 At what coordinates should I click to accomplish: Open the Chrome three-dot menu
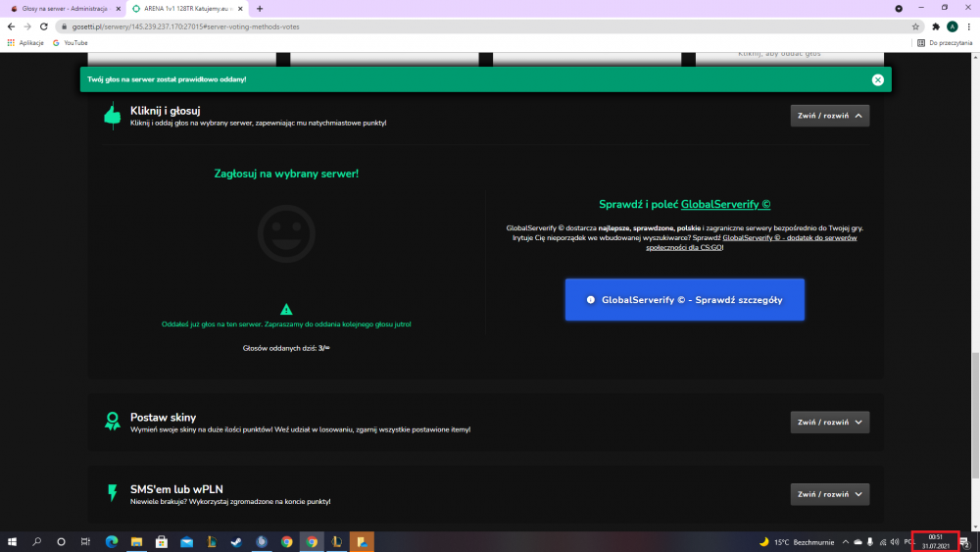969,26
